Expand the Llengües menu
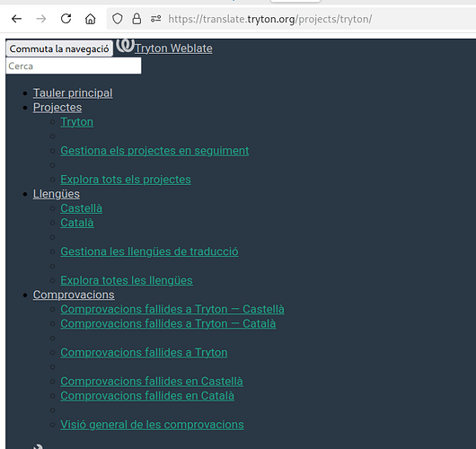This screenshot has width=476, height=449. [57, 194]
